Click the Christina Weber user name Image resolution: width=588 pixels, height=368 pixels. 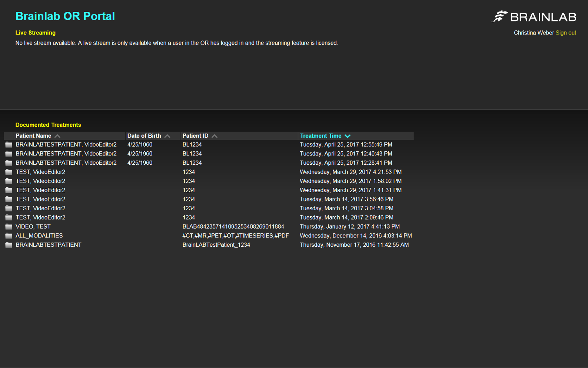click(534, 33)
